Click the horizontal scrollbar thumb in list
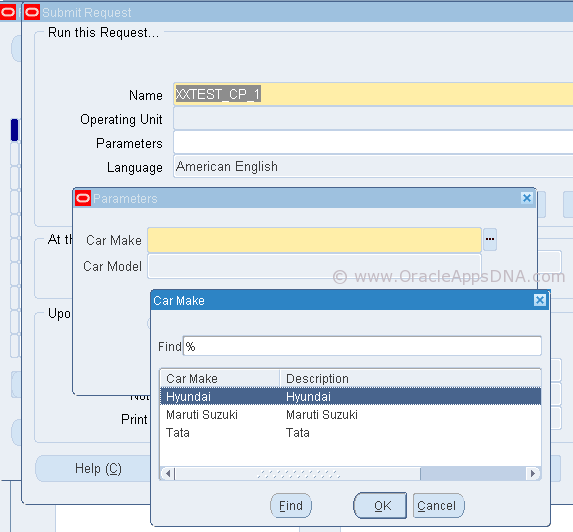The width and height of the screenshot is (573, 532). (298, 474)
